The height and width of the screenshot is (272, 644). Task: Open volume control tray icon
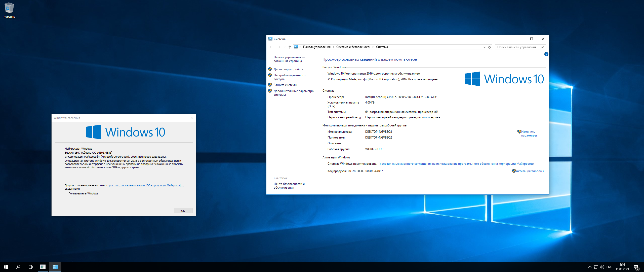click(602, 267)
